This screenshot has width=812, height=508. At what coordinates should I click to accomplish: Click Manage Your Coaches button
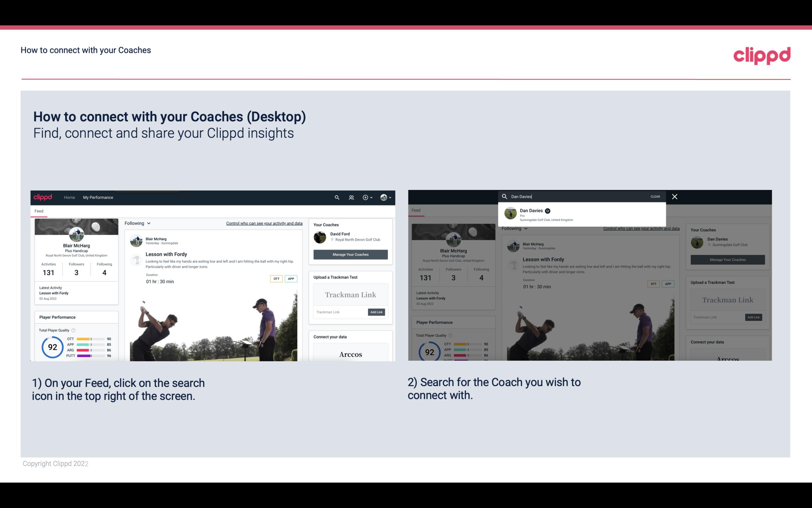tap(350, 254)
